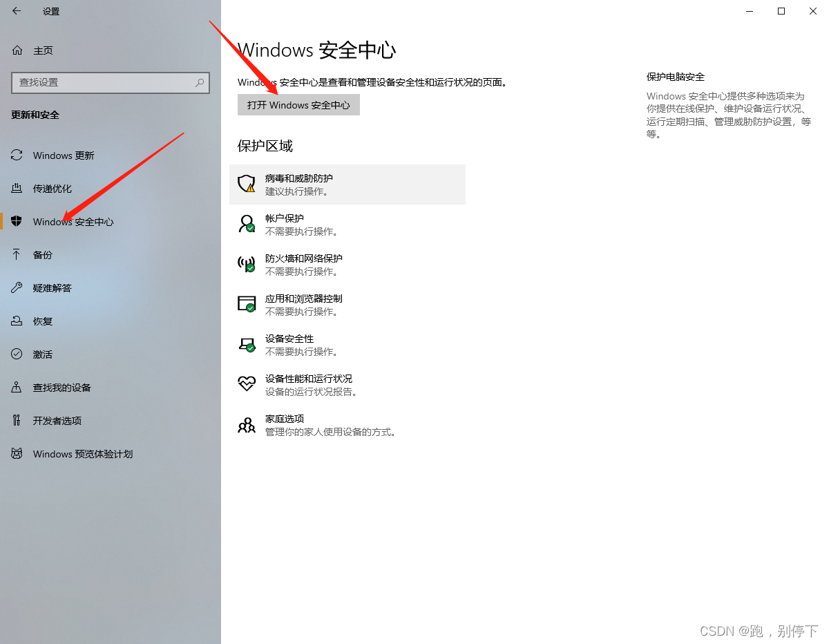829x644 pixels.
Task: Click the 应用和浏览器控制 window icon
Action: [247, 304]
